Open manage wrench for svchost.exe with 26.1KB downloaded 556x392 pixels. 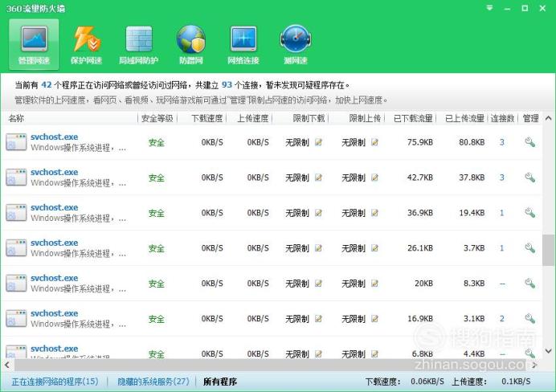529,248
